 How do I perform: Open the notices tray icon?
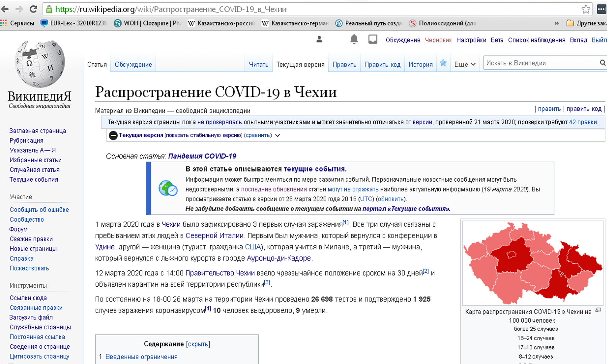coord(373,39)
